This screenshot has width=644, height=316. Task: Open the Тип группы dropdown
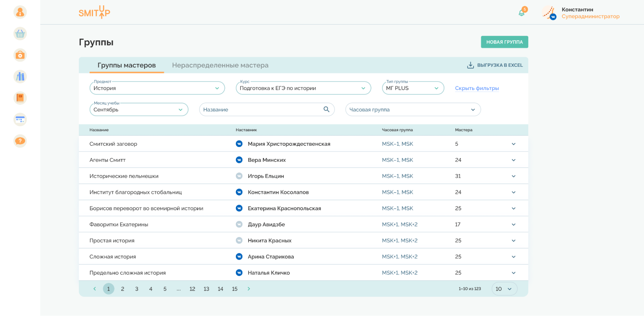click(413, 88)
